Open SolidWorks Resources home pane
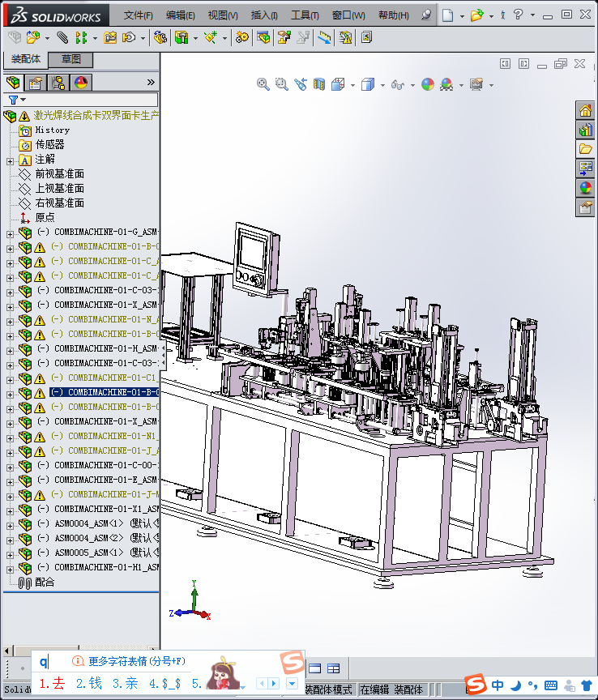 click(x=585, y=110)
